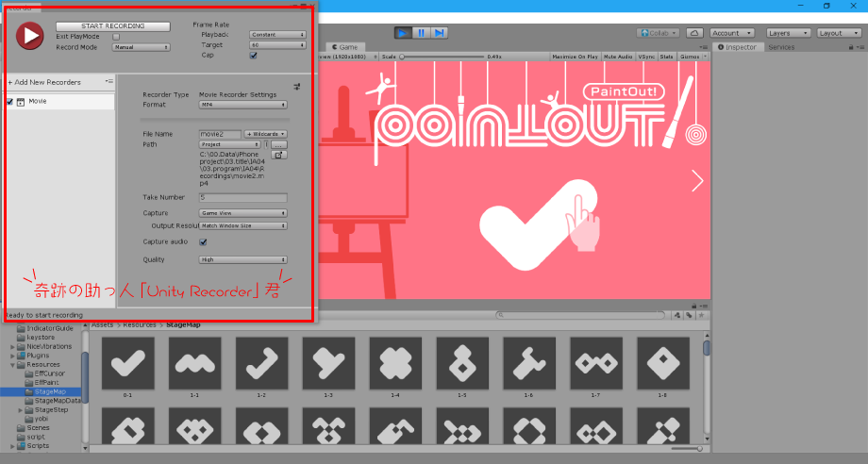Open the cloud services icon

coord(694,33)
